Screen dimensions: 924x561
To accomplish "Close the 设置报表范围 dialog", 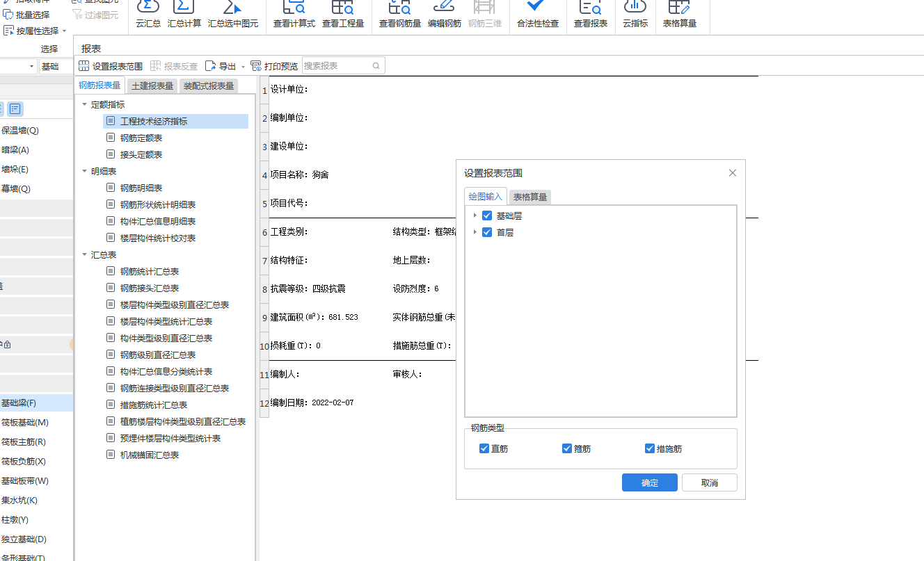I will click(732, 172).
